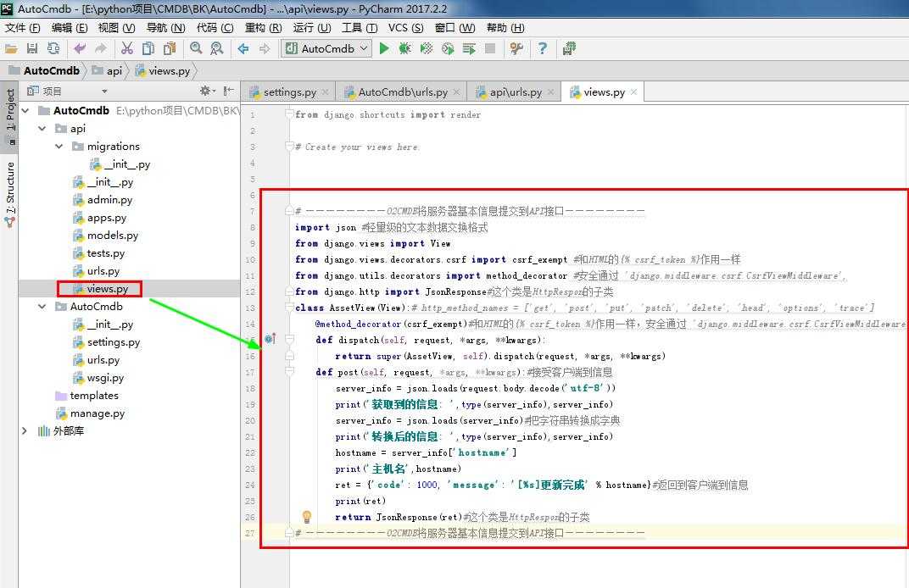Open the 帮助 (H) menu
Viewport: 909px width, 588px height.
pyautogui.click(x=505, y=28)
